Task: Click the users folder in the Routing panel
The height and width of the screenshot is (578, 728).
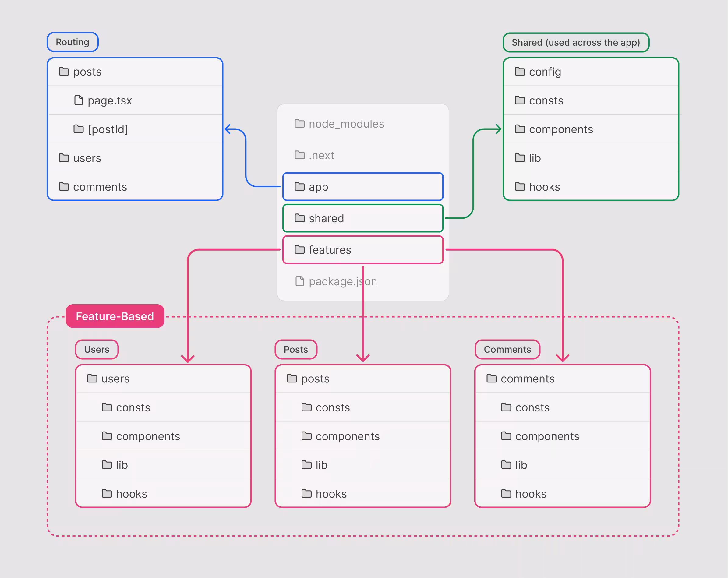Action: click(87, 158)
